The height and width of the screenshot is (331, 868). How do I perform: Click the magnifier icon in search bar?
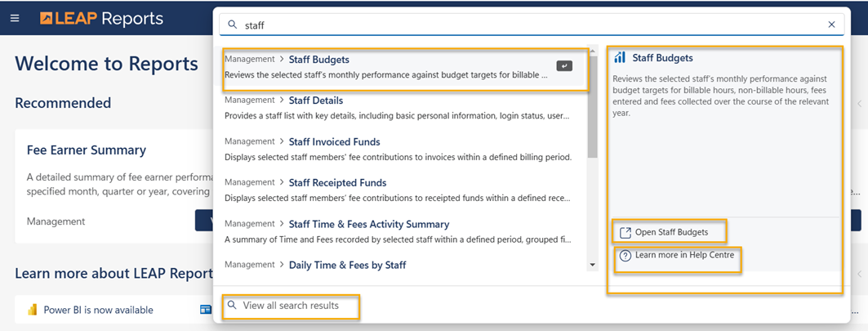[233, 25]
